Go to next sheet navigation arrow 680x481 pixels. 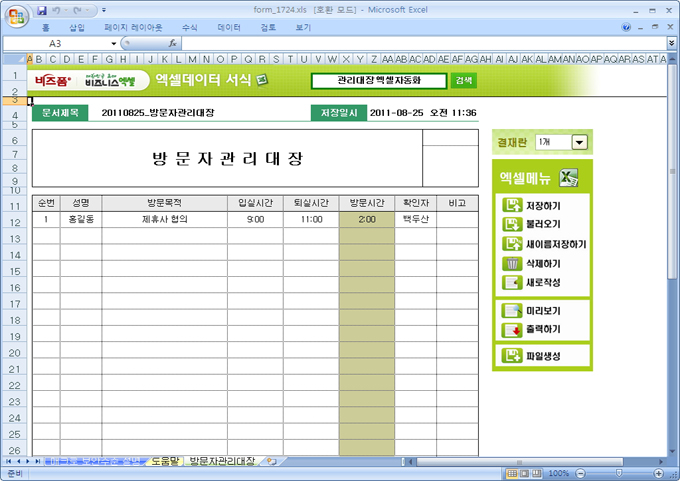28,461
